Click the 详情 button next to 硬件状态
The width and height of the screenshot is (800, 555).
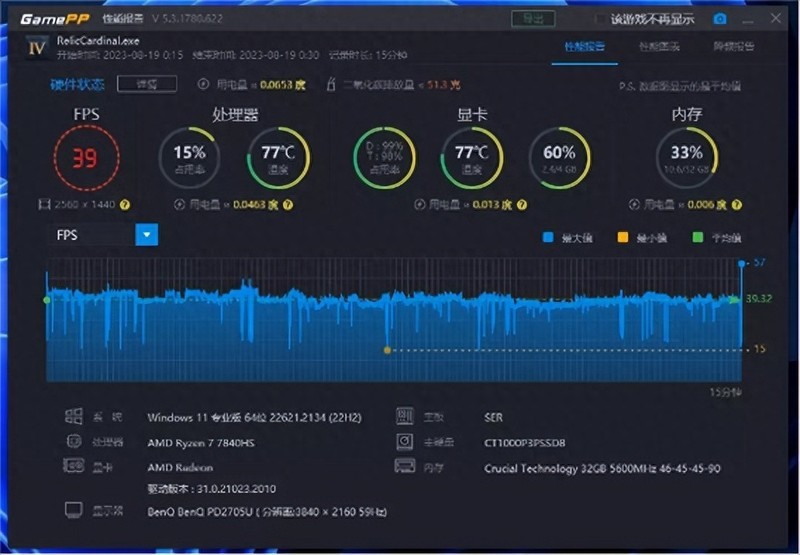(x=147, y=84)
